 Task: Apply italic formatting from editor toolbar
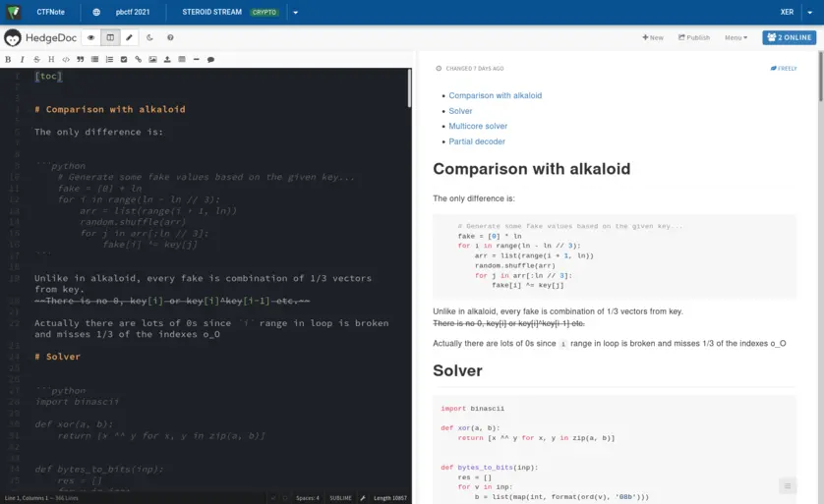[22, 59]
